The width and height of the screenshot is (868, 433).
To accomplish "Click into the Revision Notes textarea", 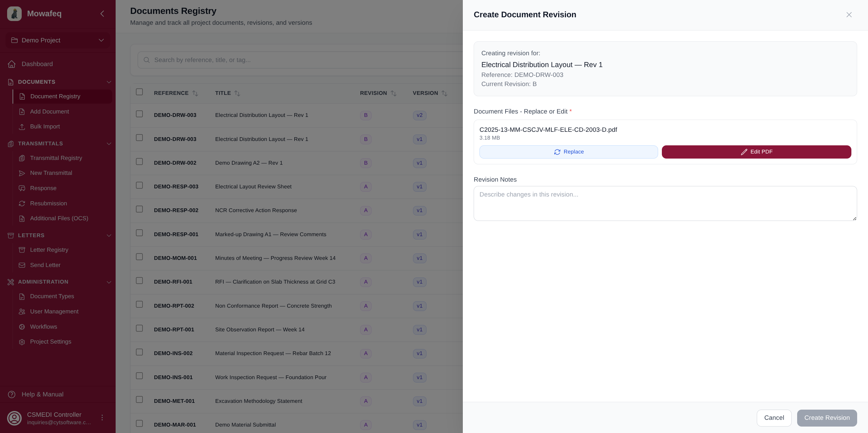I will 665,203.
